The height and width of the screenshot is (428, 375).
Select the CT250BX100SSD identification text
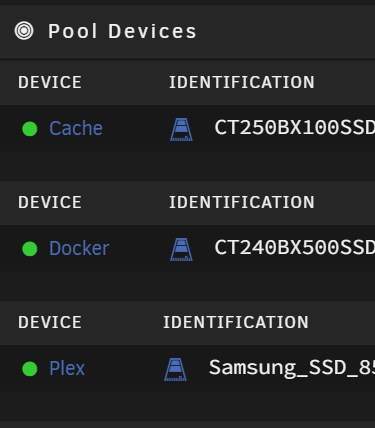(x=295, y=128)
